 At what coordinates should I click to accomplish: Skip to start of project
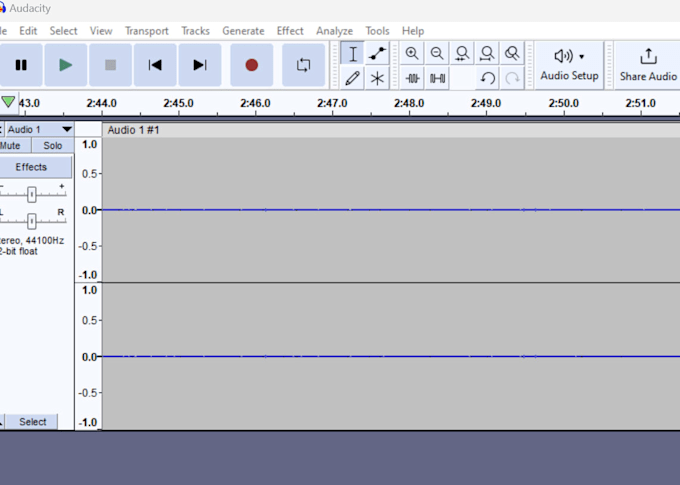point(155,65)
